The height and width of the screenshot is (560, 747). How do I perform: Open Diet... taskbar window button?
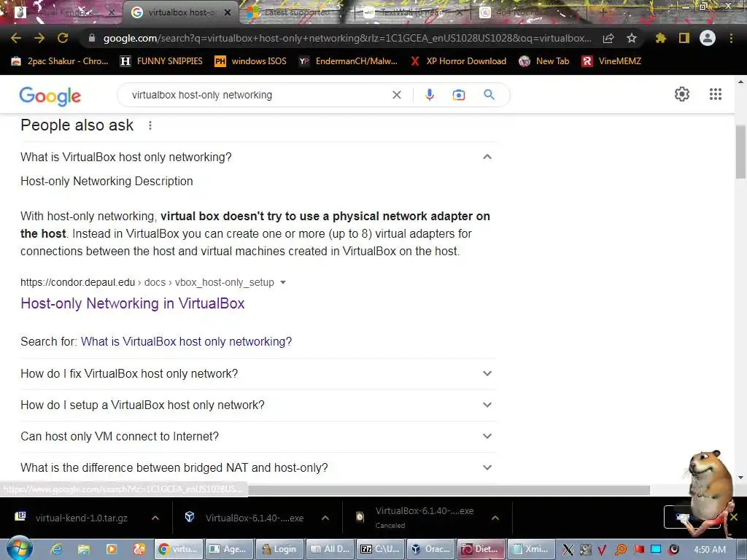point(481,549)
